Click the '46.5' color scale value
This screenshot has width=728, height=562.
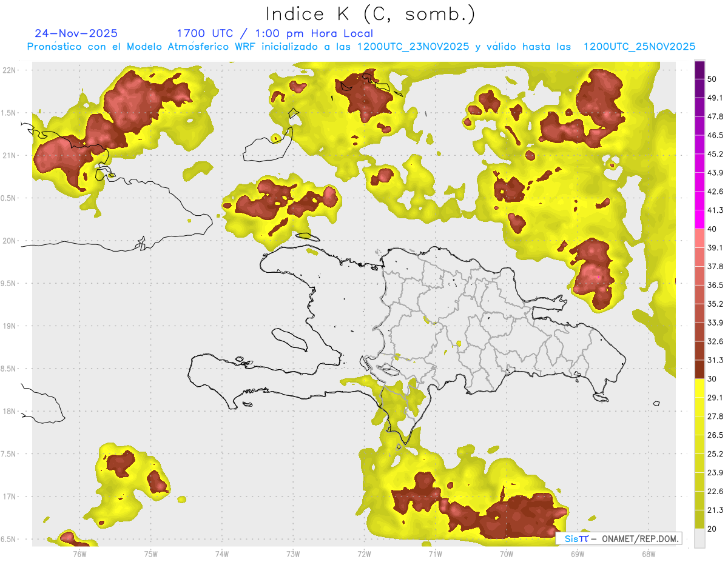click(x=715, y=135)
